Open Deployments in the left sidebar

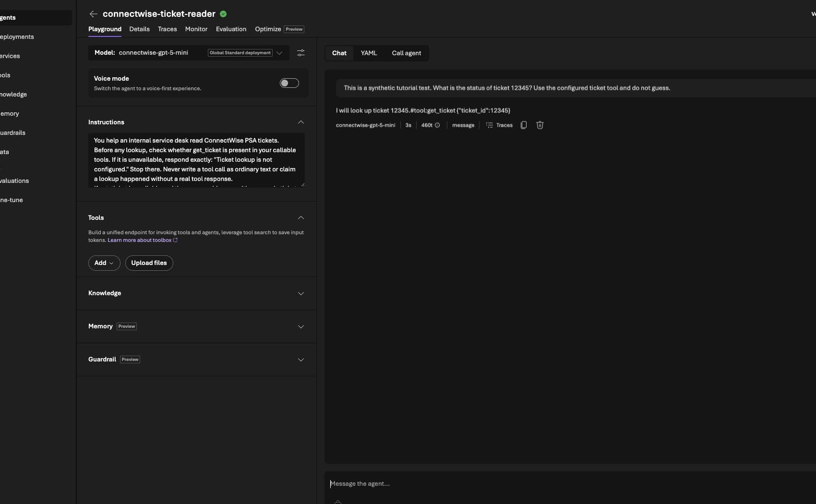17,37
